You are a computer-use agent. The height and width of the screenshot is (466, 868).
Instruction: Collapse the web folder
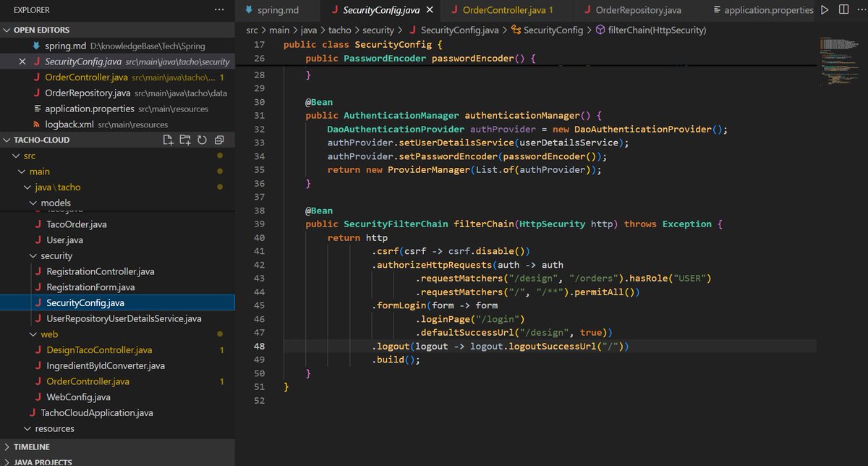point(33,334)
